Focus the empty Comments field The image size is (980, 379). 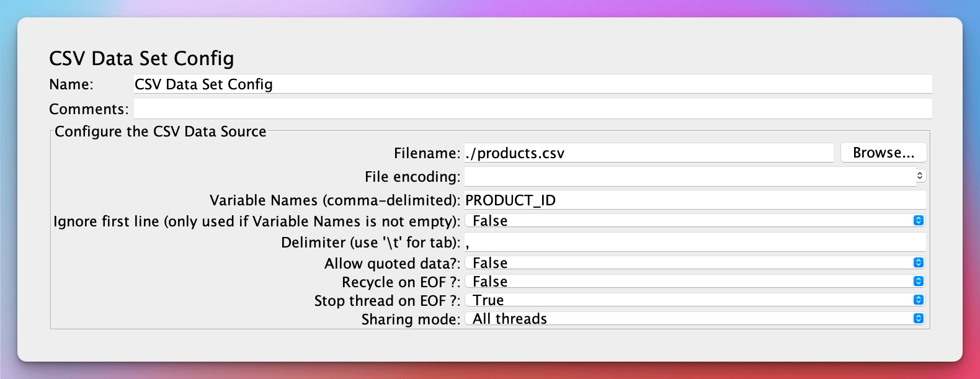[532, 109]
